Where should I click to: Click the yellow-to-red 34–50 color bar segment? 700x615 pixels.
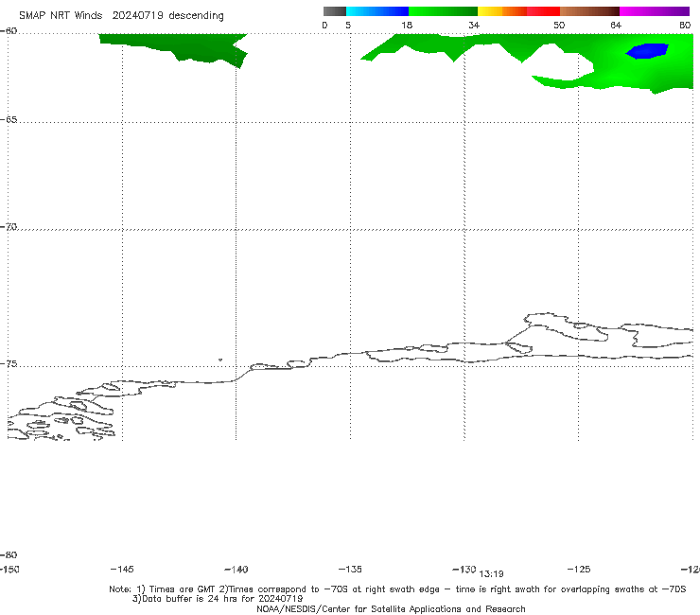518,11
